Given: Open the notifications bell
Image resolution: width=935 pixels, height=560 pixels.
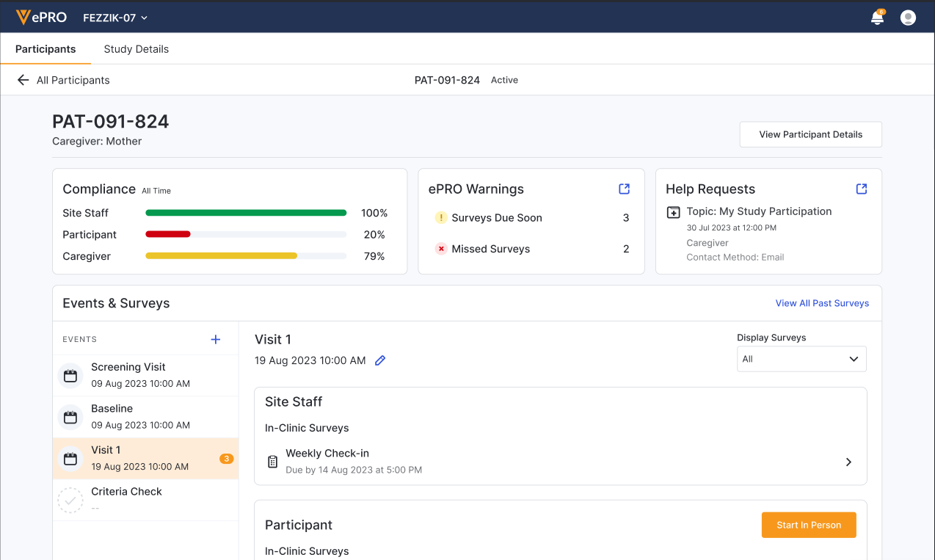Looking at the screenshot, I should 877,18.
